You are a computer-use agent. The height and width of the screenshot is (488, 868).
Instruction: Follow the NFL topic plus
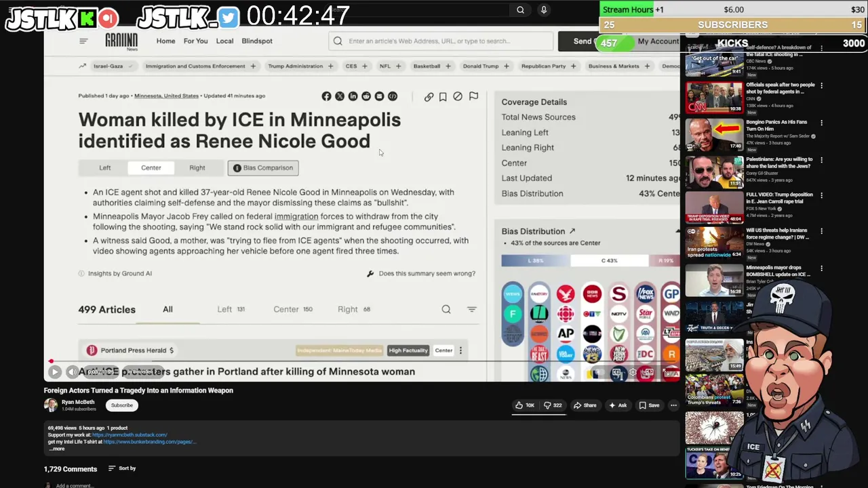tap(398, 66)
